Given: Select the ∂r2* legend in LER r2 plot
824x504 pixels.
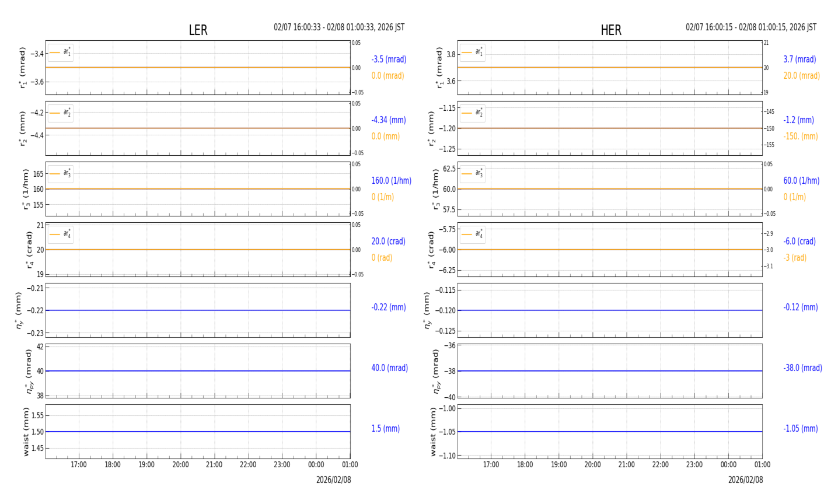Looking at the screenshot, I should (x=61, y=113).
